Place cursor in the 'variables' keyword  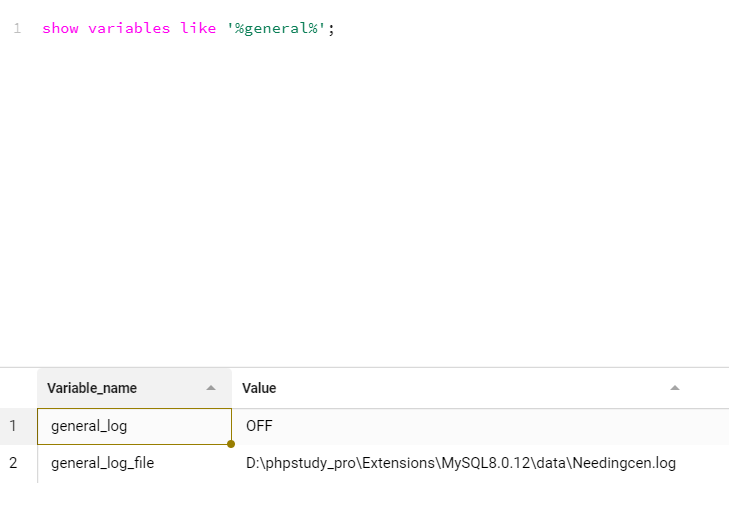click(x=129, y=29)
